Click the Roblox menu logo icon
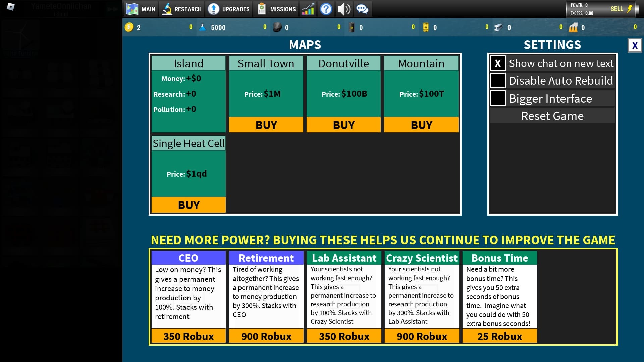 click(11, 6)
